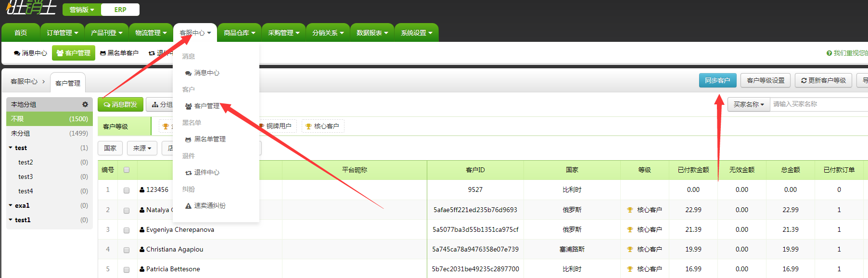Open the 订单管理 menu dropdown
The image size is (868, 278).
[62, 33]
